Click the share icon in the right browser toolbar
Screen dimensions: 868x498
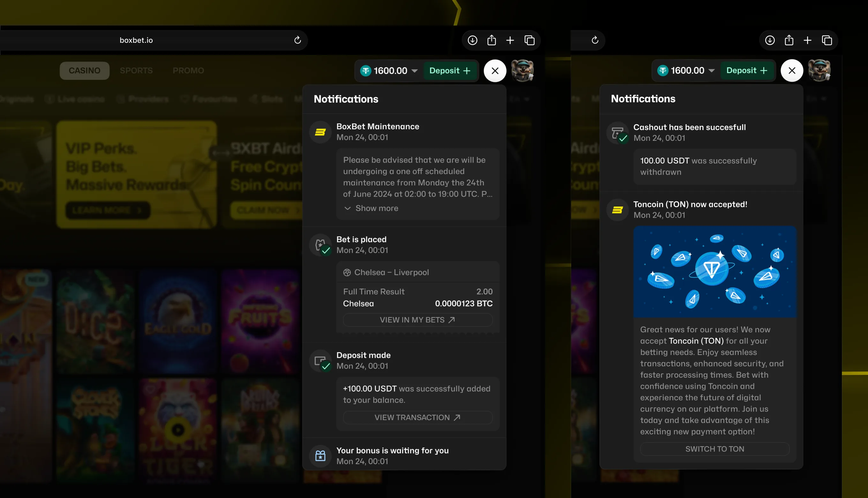click(x=789, y=40)
